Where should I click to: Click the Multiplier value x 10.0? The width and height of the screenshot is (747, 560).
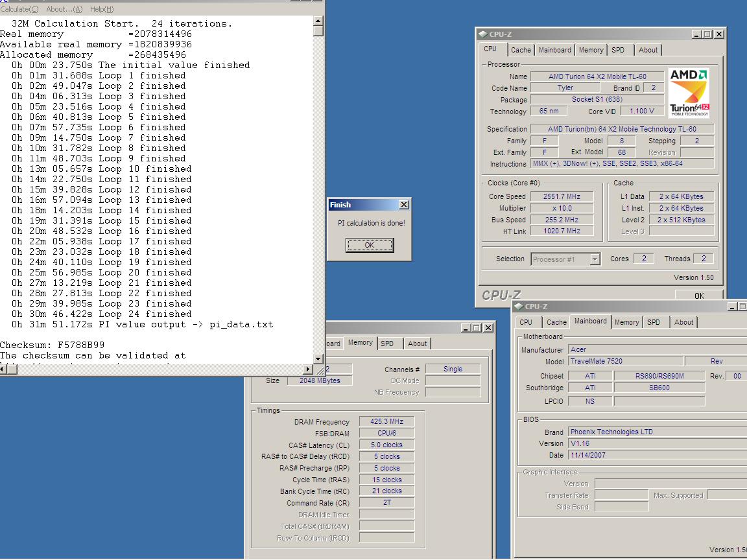(562, 208)
